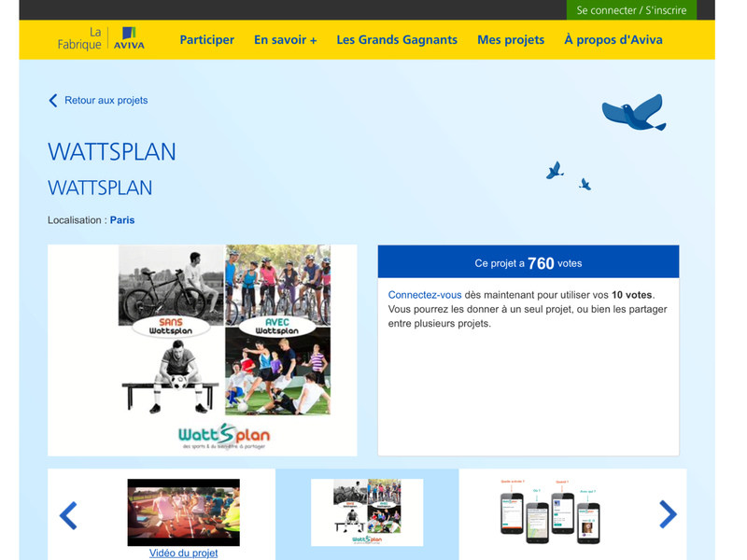This screenshot has width=747, height=560.
Task: Click the Paris location link
Action: click(122, 220)
